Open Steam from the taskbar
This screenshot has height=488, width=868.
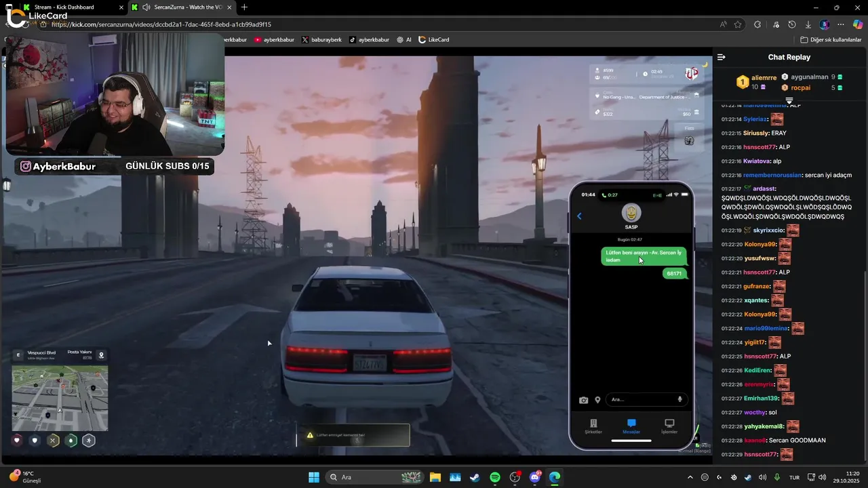(x=475, y=477)
